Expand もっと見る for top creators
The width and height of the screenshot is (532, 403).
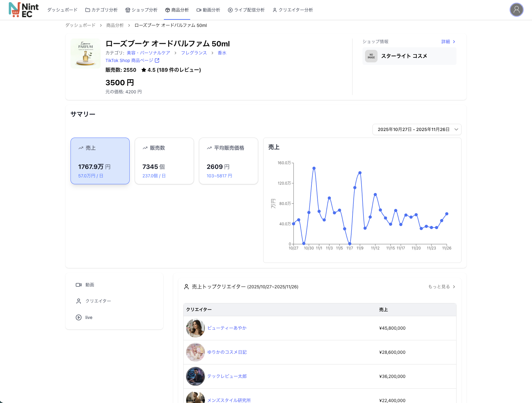pyautogui.click(x=441, y=287)
